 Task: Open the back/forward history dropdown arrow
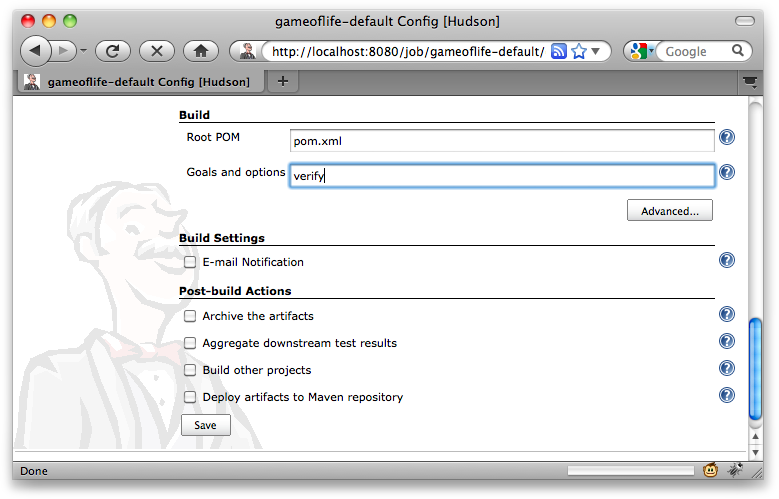point(83,51)
